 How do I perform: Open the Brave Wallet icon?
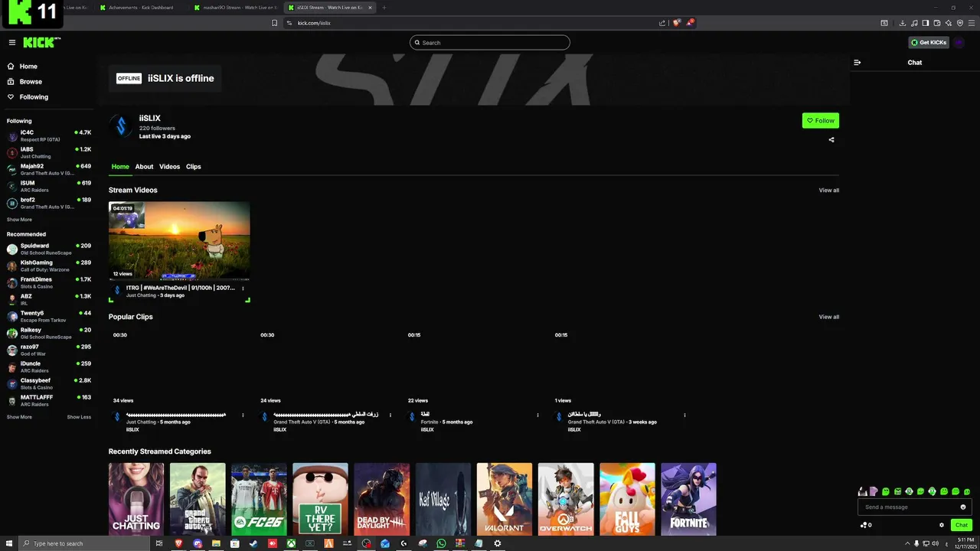pos(937,23)
